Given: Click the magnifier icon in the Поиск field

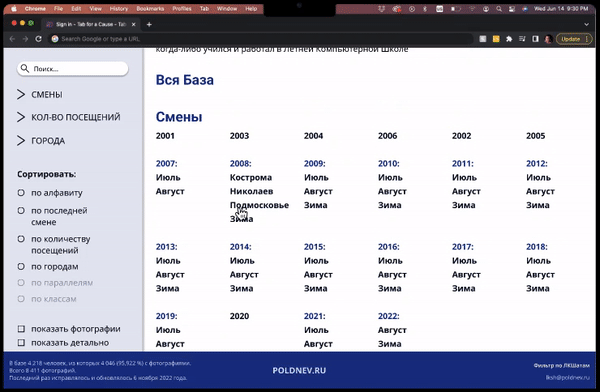Looking at the screenshot, I should pyautogui.click(x=25, y=69).
